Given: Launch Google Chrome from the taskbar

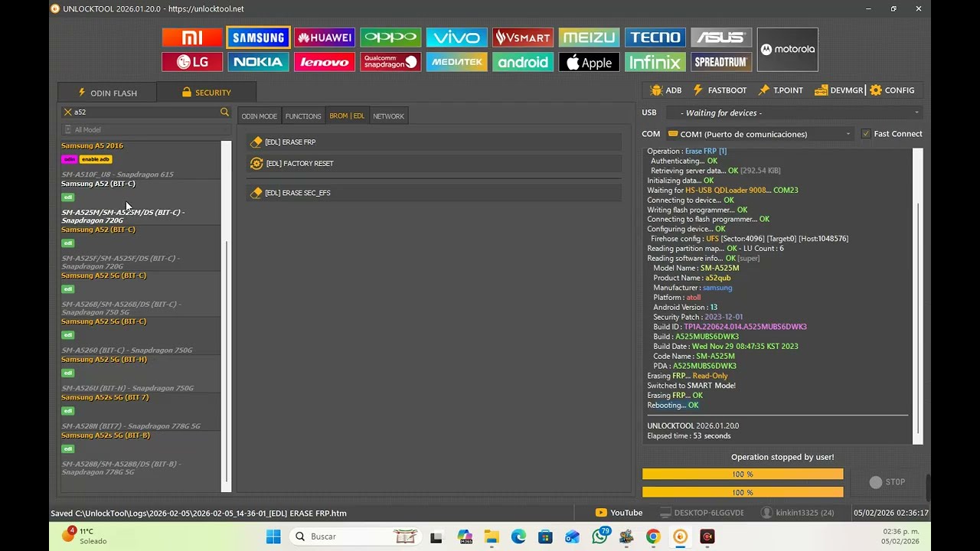Looking at the screenshot, I should [653, 536].
